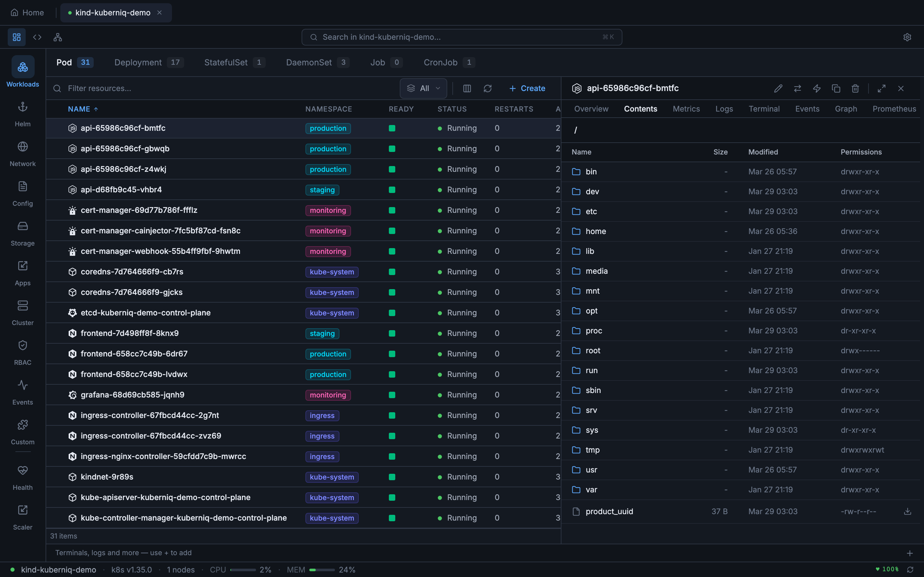Viewport: 924px width, 577px height.
Task: Open the All namespaces filter dropdown
Action: 423,88
